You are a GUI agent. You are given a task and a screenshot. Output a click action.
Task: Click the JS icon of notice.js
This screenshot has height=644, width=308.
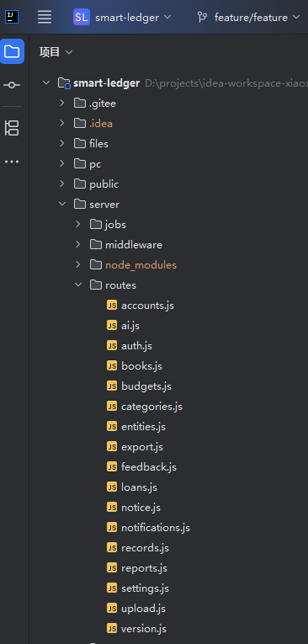coord(112,508)
